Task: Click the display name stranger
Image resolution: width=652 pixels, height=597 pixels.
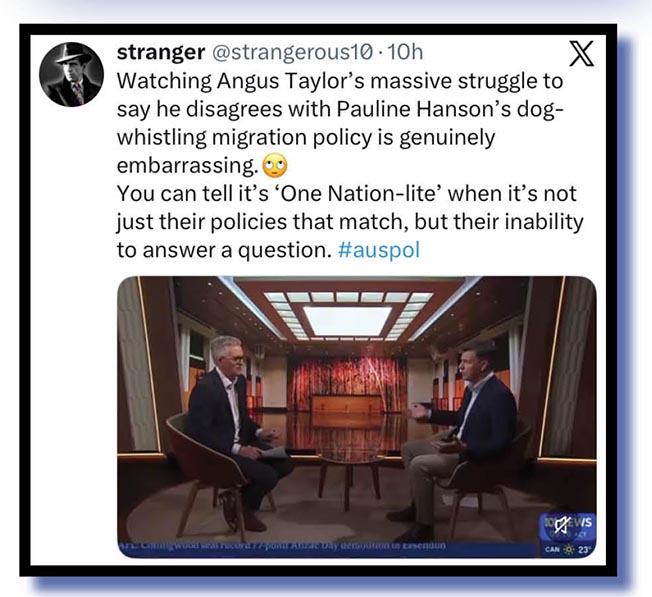Action: pyautogui.click(x=161, y=52)
